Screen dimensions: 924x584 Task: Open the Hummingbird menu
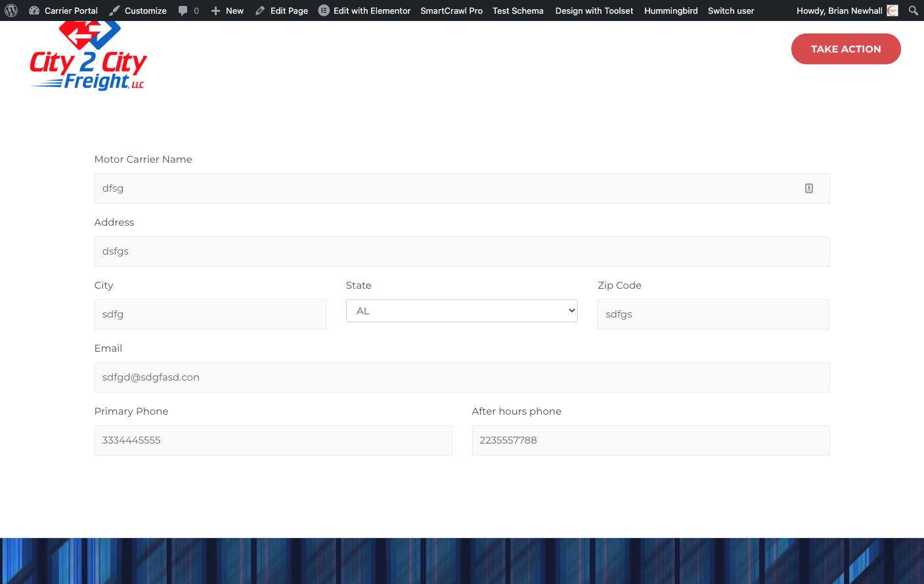click(671, 10)
